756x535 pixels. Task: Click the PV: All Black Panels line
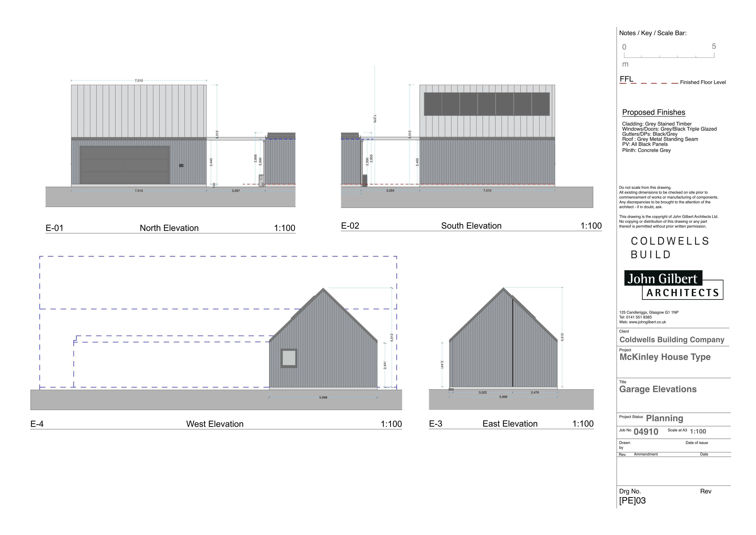coord(645,144)
